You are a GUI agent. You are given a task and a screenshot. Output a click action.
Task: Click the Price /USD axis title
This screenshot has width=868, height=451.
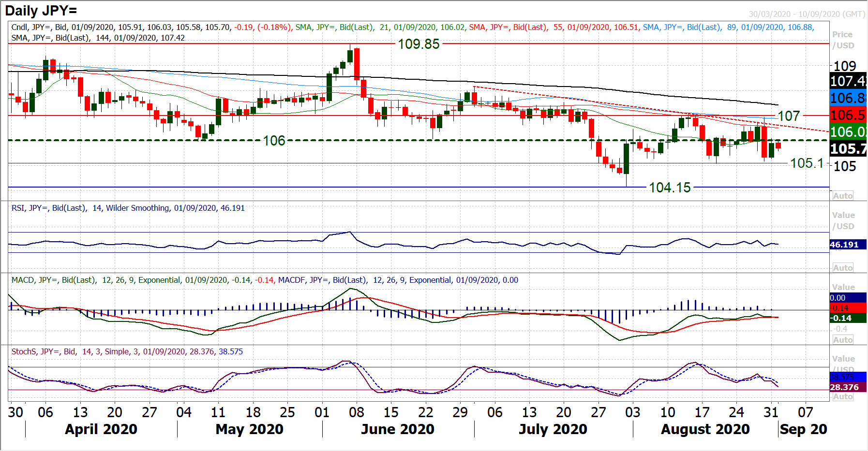pyautogui.click(x=843, y=40)
